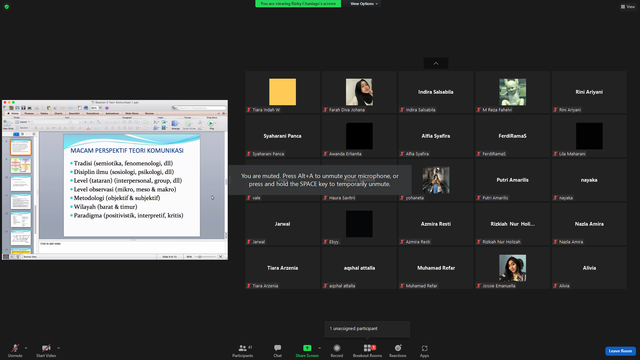Click the green viewing-screen banner
Image resolution: width=640 pixels, height=360 pixels.
tap(298, 4)
